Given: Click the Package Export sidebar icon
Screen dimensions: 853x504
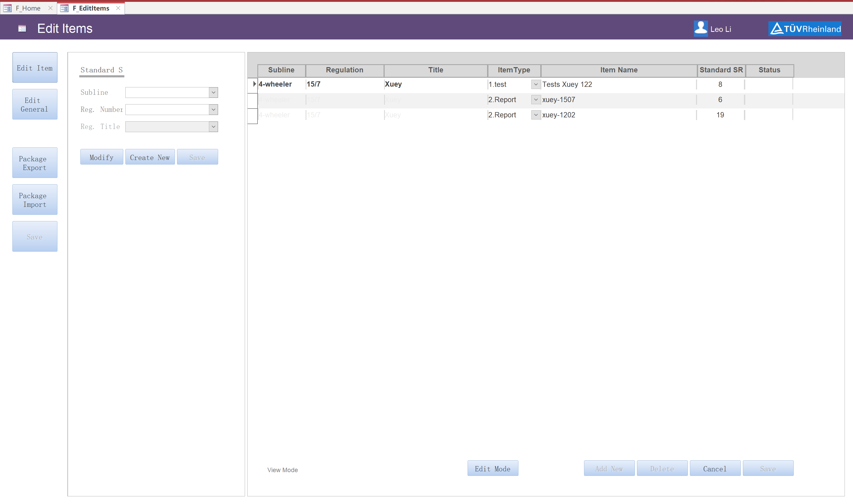Looking at the screenshot, I should (34, 163).
